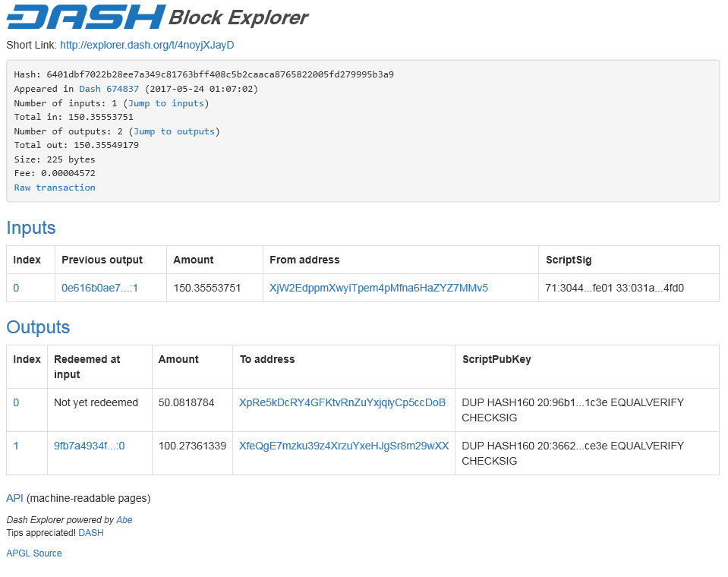
Task: Visit the Abe project link
Action: pos(124,520)
